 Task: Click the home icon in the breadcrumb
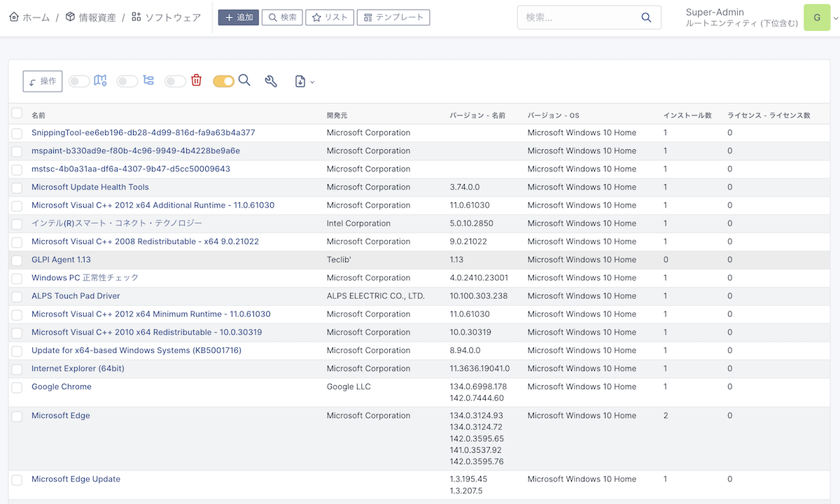coord(14,17)
